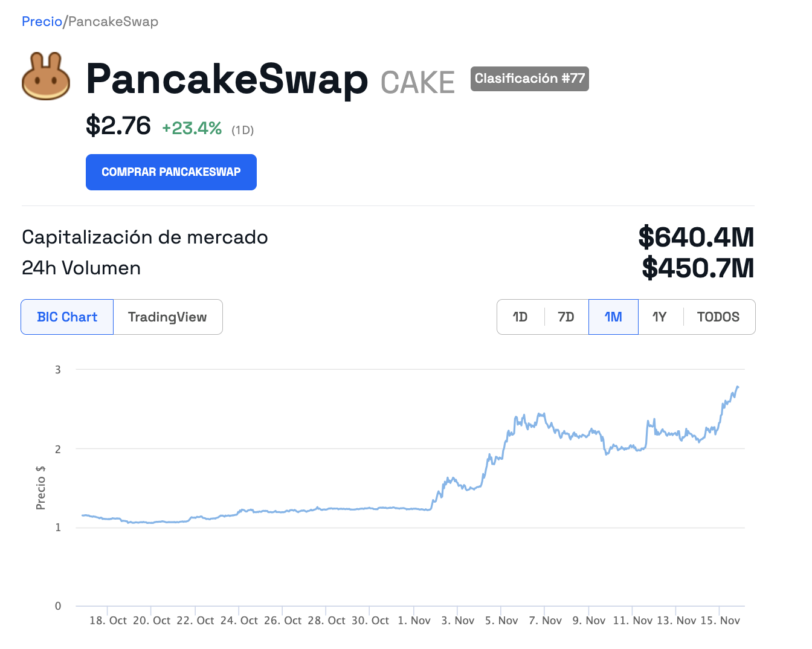Click the PancakeSwap breadcrumb text

tap(113, 22)
